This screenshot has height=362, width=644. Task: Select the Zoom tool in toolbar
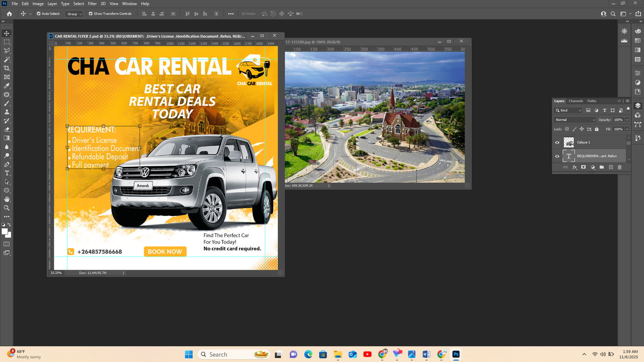pos(7,208)
